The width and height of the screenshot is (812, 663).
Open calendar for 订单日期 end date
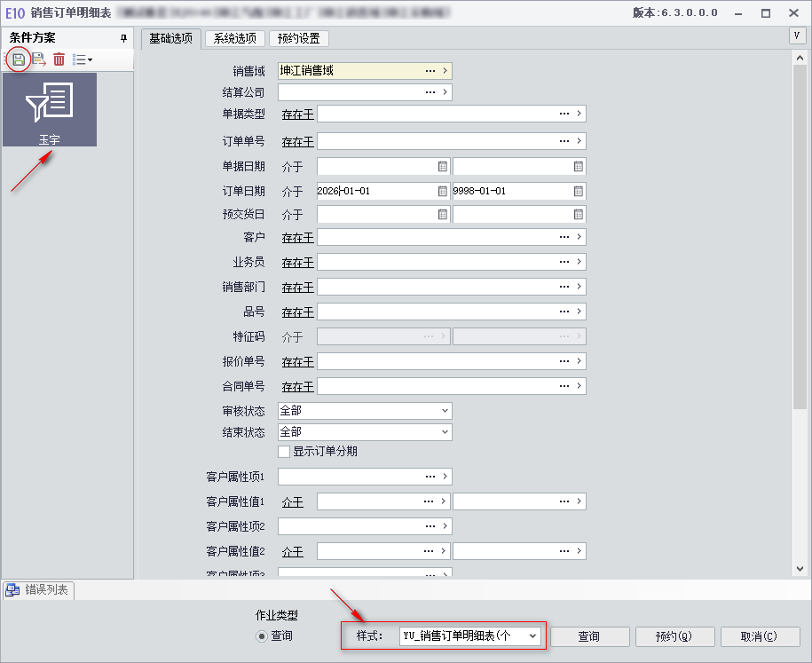(x=579, y=191)
